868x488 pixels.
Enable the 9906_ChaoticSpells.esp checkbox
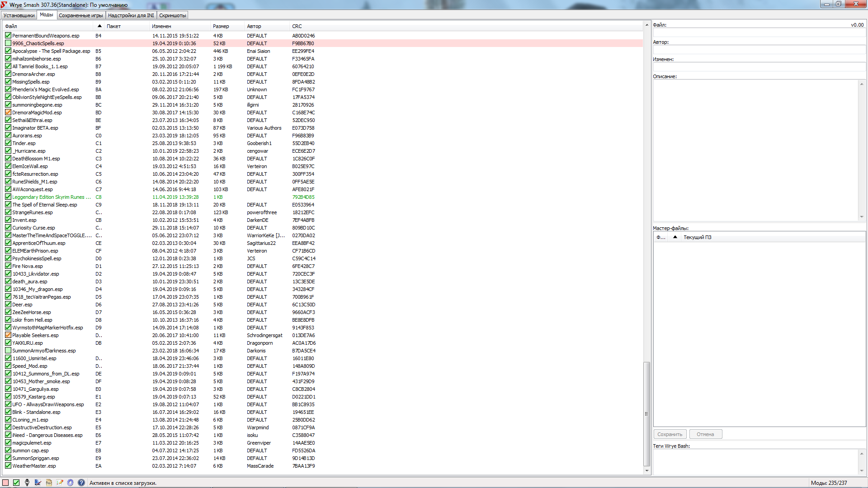(x=8, y=43)
